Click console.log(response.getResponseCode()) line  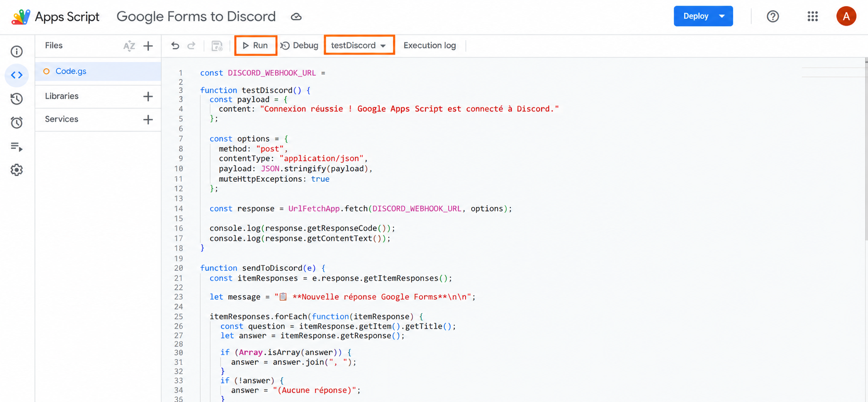tap(302, 228)
